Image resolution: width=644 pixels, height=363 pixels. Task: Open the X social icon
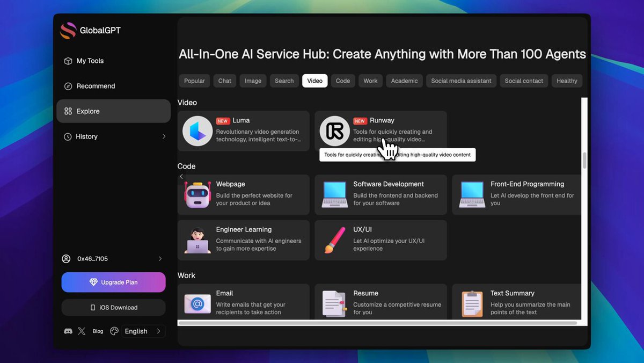(x=82, y=331)
